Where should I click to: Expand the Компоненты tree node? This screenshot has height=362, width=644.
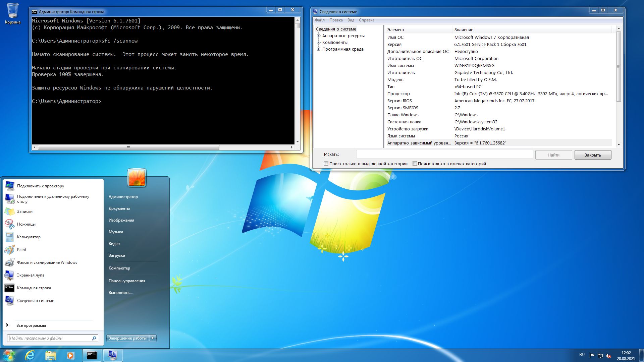point(318,43)
